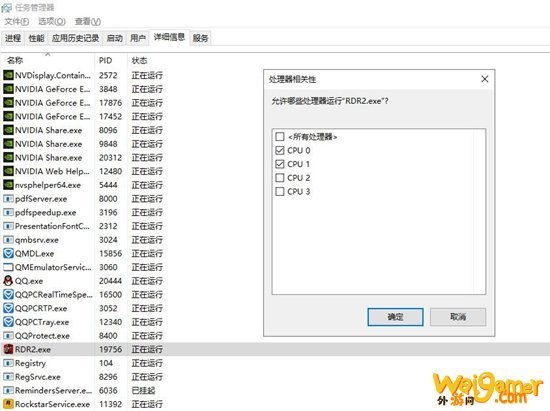Uncheck the CPU 0 checkbox

click(280, 150)
